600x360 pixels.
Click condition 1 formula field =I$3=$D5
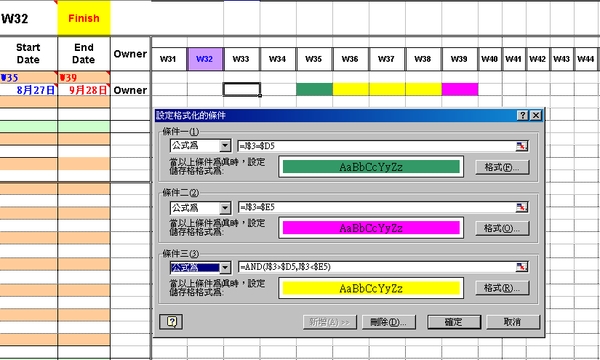[x=377, y=146]
